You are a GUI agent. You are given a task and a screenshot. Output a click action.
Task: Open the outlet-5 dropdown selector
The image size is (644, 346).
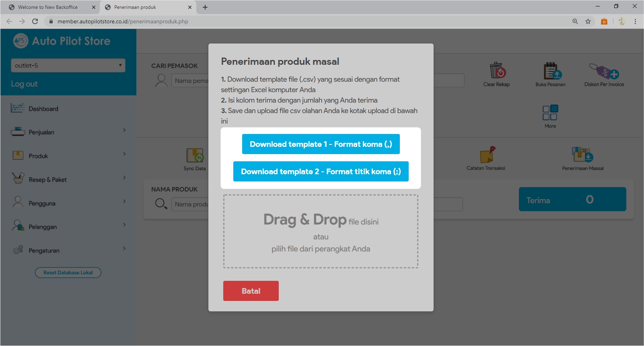[x=68, y=66]
